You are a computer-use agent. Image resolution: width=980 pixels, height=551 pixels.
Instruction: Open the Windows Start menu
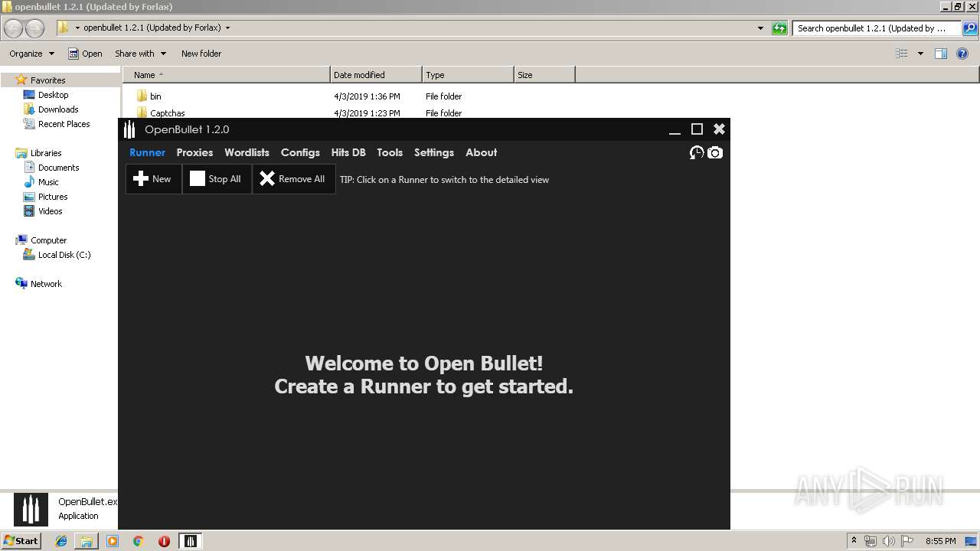[x=21, y=541]
